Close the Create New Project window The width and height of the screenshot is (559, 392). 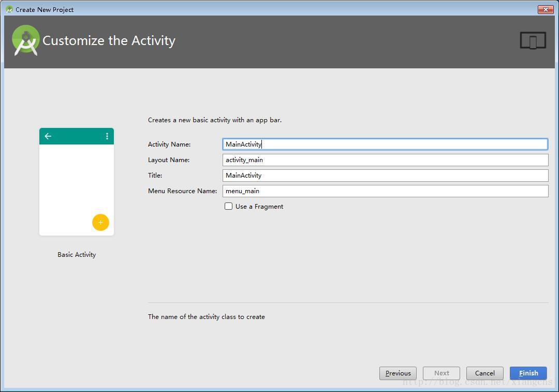(546, 9)
